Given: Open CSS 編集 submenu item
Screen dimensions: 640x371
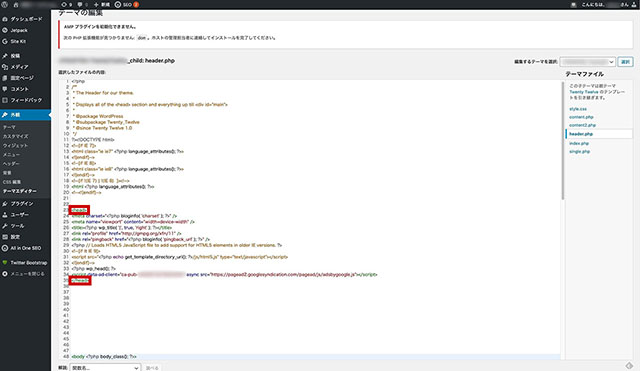Looking at the screenshot, I should click(12, 182).
